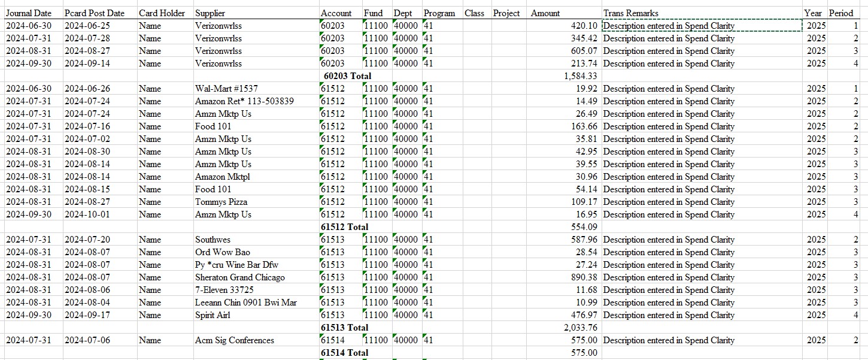The image size is (868, 360).
Task: Select the 476.97 amount cell
Action: click(565, 315)
